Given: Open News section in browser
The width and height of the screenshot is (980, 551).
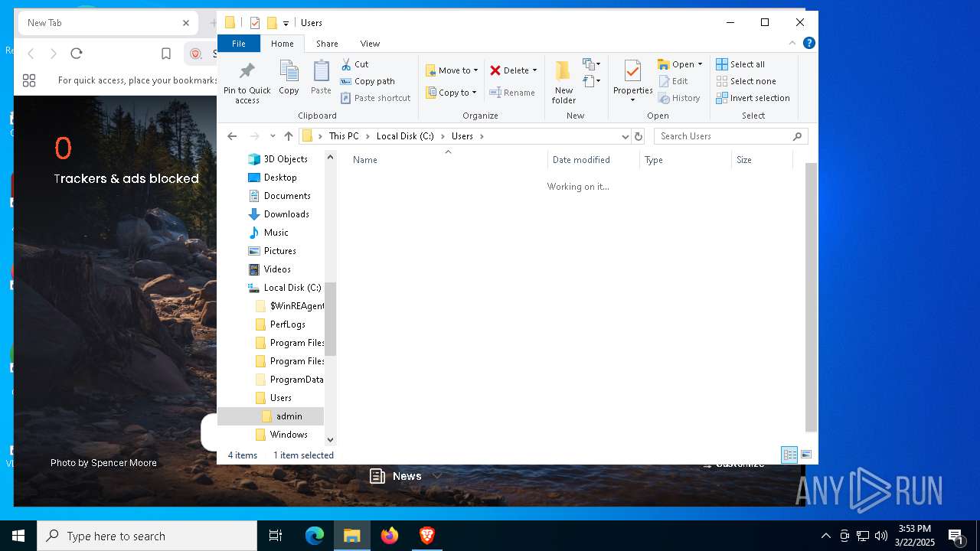Looking at the screenshot, I should tap(407, 476).
